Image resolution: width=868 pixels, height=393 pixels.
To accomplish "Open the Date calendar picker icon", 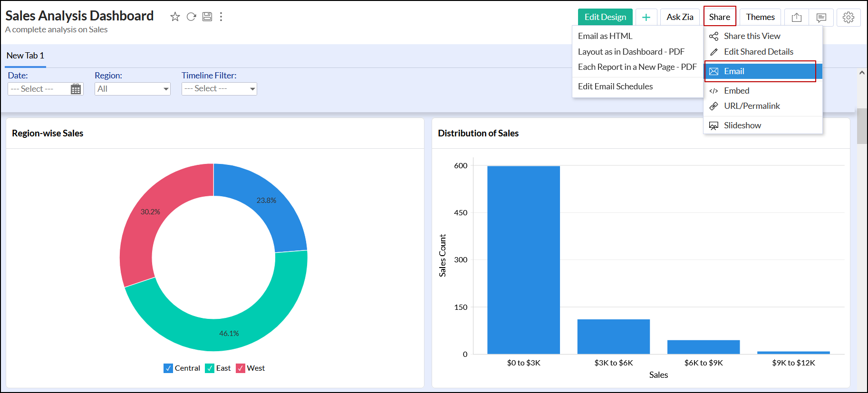I will tap(76, 89).
